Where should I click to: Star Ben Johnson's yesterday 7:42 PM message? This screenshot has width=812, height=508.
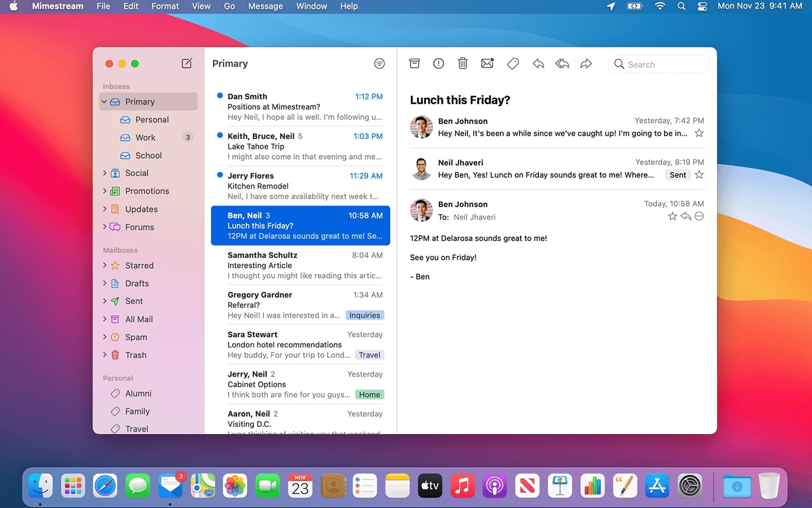(699, 133)
